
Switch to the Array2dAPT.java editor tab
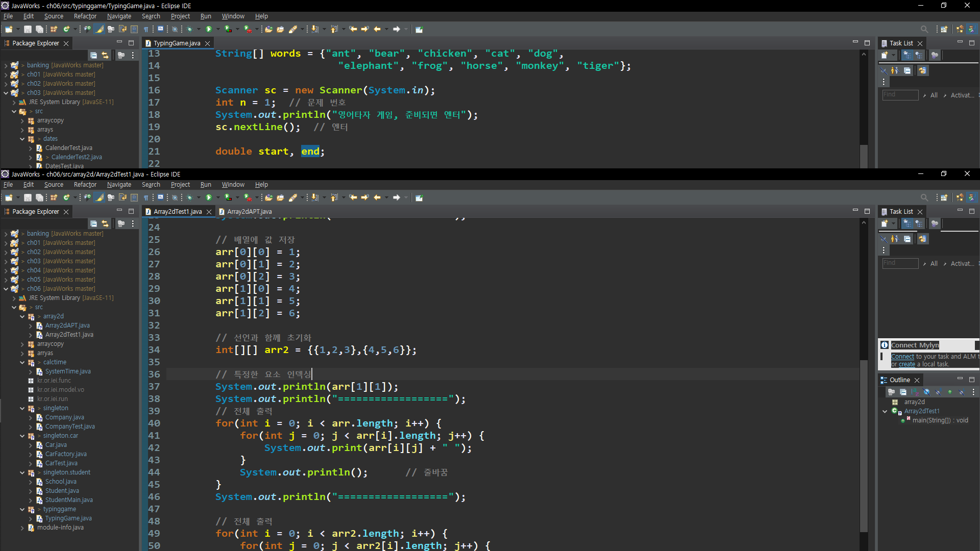[249, 212]
